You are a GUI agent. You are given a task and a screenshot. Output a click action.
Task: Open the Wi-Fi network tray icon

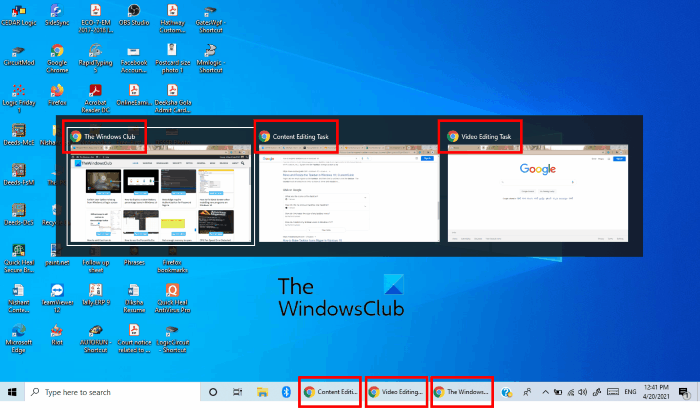(571, 392)
